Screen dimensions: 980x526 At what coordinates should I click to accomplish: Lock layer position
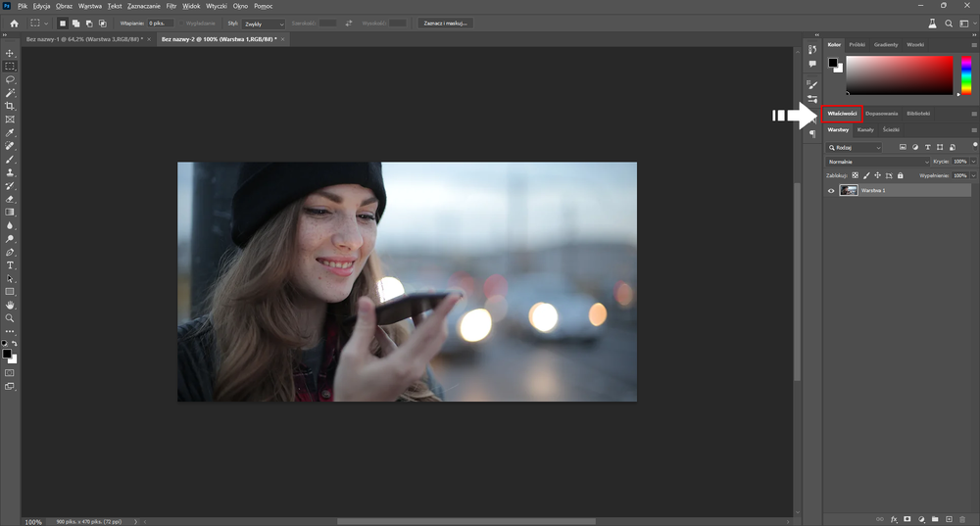tap(877, 175)
